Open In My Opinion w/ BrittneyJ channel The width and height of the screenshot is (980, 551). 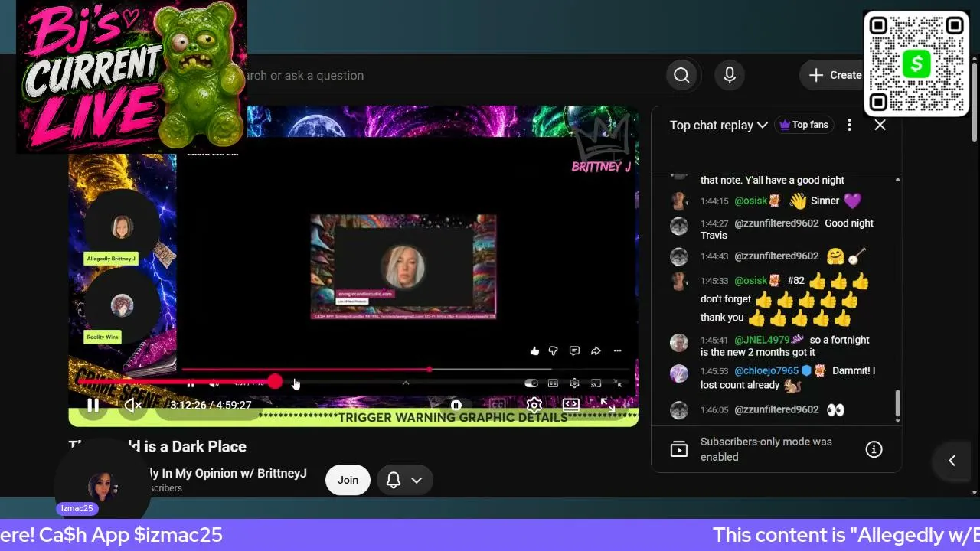[228, 473]
